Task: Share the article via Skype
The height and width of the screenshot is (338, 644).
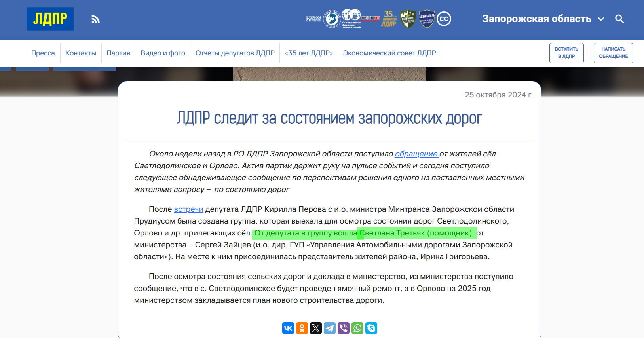Action: pyautogui.click(x=371, y=328)
